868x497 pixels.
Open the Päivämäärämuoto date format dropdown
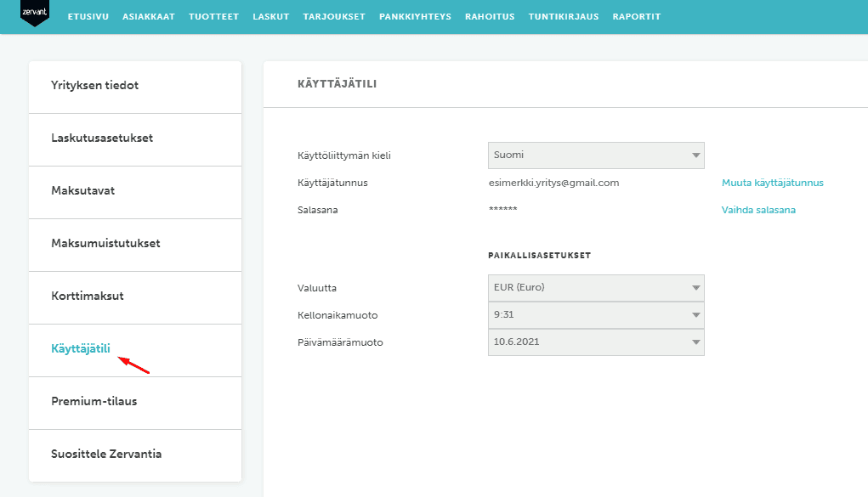[x=596, y=342]
